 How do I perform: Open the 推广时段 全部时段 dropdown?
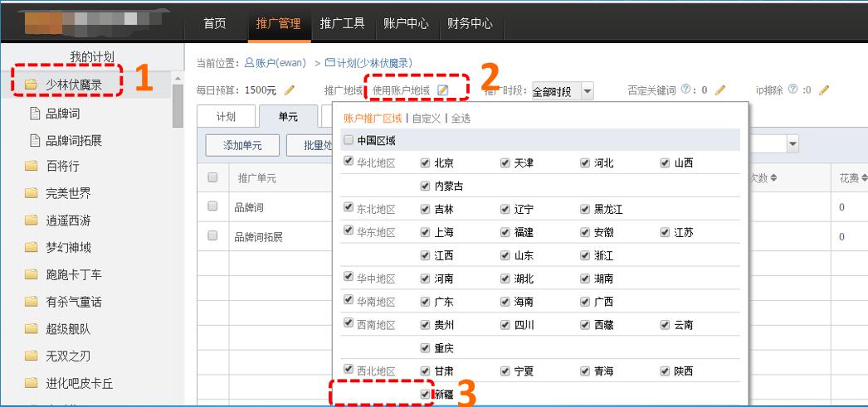(x=563, y=90)
